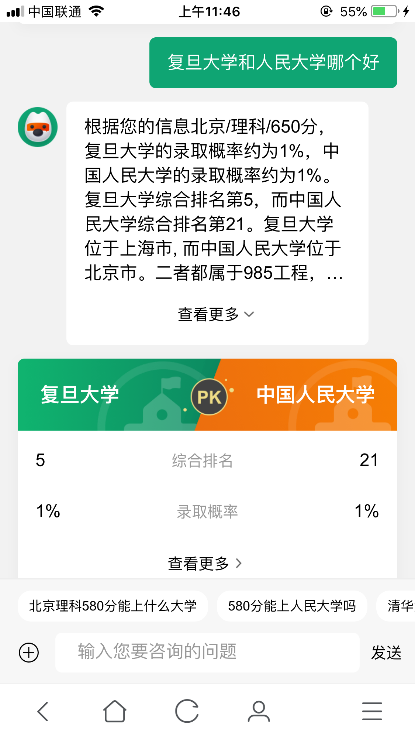Open 查看更多 under the comparison card
Viewport: 415px width, 739px height.
point(205,563)
